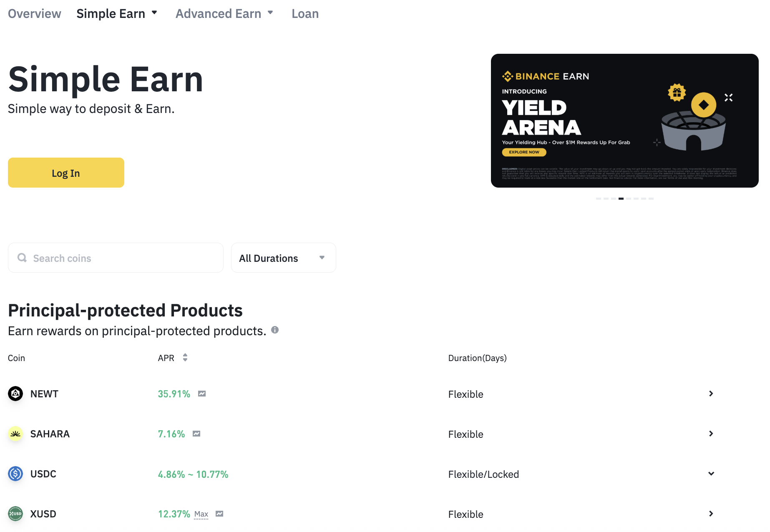This screenshot has height=532, width=770.
Task: Click Explore Now on Yield Arena banner
Action: [524, 152]
